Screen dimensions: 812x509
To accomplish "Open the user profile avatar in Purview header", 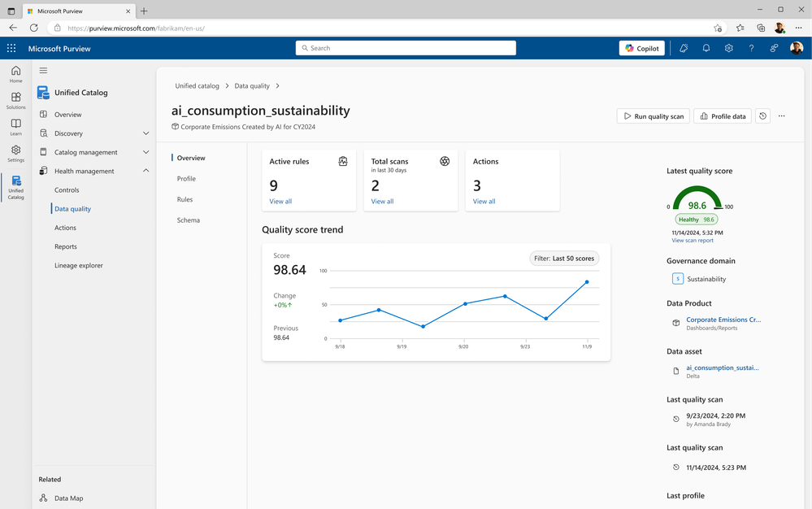I will click(797, 48).
